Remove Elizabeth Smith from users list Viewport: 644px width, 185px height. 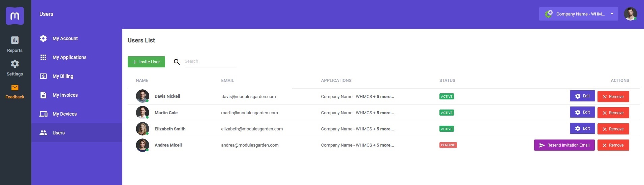(613, 129)
